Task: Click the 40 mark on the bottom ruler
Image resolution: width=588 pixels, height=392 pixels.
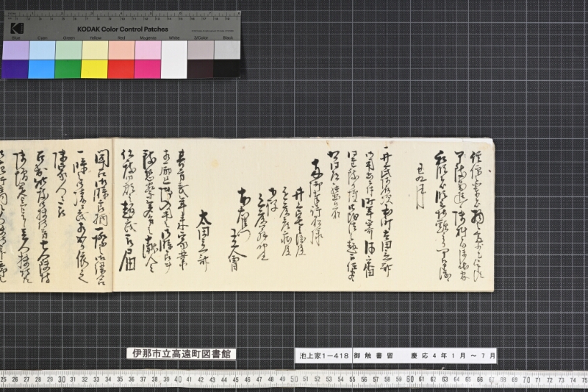Action: pyautogui.click(x=178, y=379)
